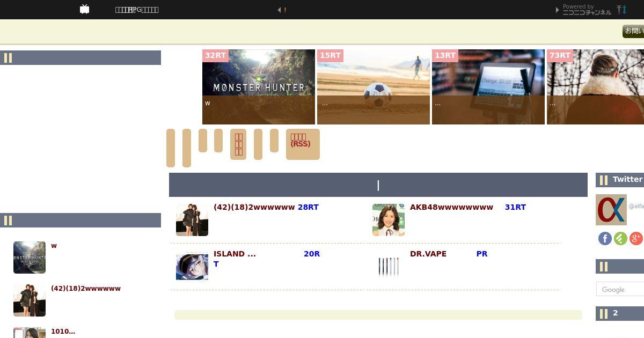The height and width of the screenshot is (338, 644).
Task: Click the right arrow beside Powered by
Action: point(558,10)
